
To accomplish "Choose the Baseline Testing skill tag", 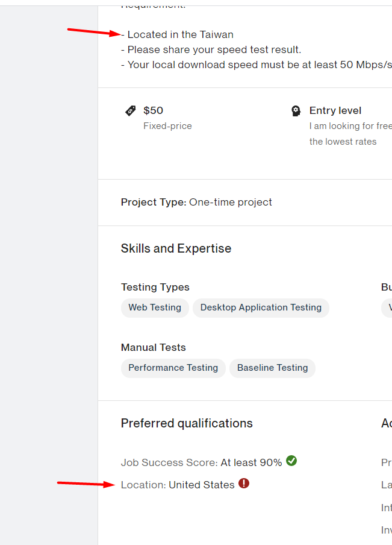I will coord(273,368).
